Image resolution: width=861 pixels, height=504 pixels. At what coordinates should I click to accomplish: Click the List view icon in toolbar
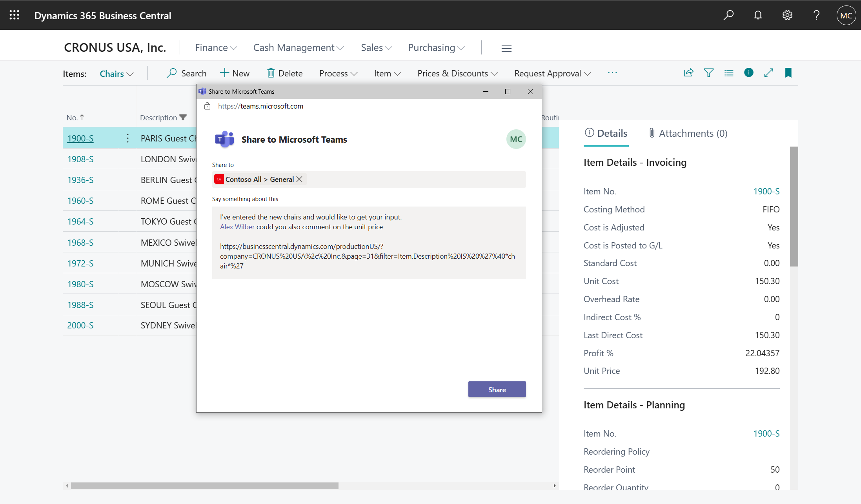click(728, 73)
